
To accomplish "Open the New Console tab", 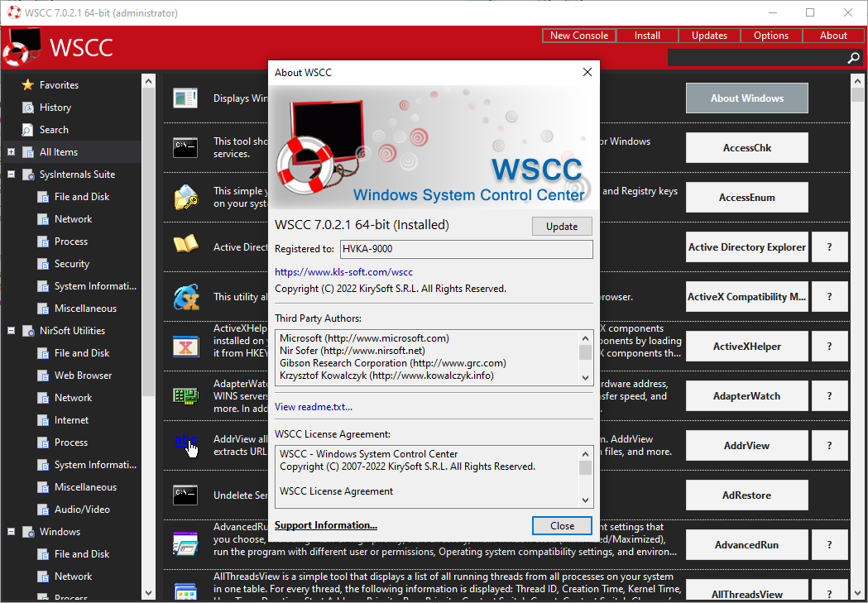I will tap(579, 36).
